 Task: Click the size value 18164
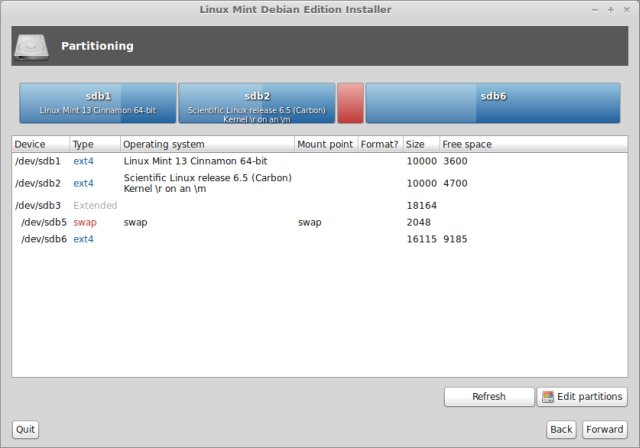tap(422, 205)
